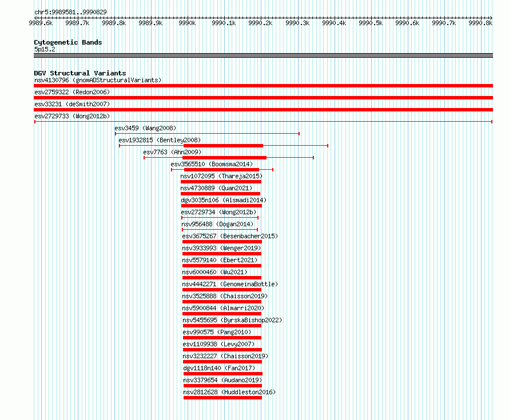
Task: Open nsv6000460 (Wu2021) variant
Action: click(214, 272)
